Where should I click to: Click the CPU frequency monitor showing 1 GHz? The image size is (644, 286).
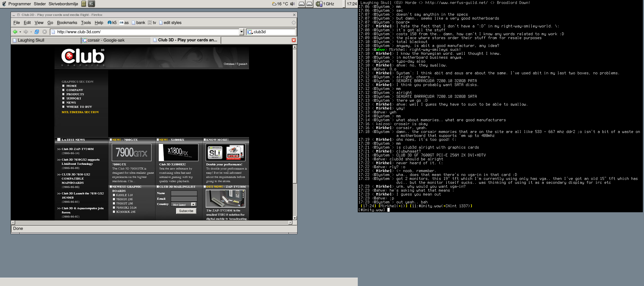pos(325,4)
